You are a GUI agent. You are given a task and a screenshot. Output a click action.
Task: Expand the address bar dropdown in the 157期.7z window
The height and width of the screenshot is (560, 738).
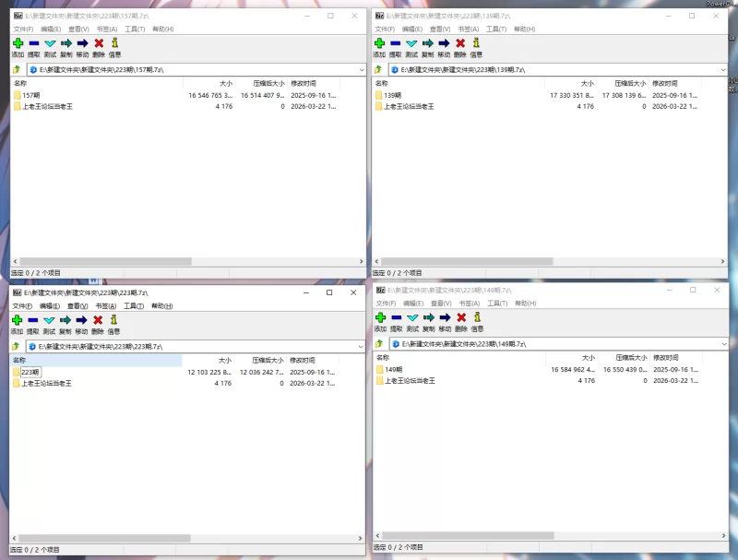pos(362,69)
